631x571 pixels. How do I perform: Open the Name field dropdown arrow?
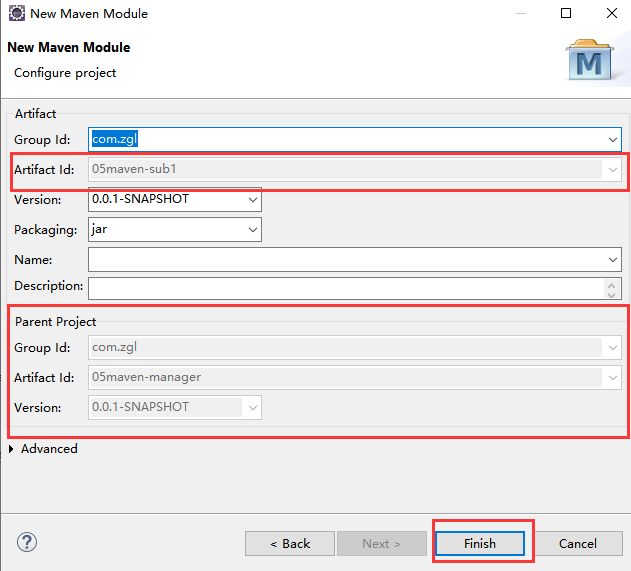click(612, 260)
